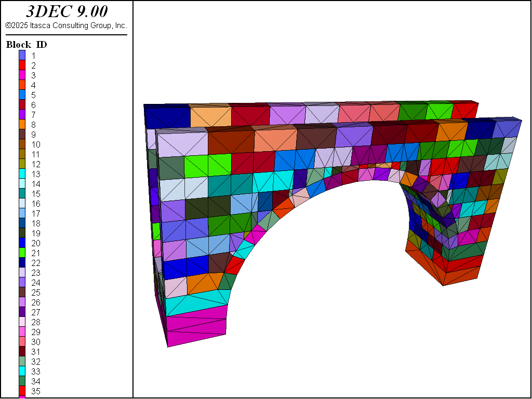Click legend label '6'
Viewport: 532px width, 399px height.
[34, 105]
